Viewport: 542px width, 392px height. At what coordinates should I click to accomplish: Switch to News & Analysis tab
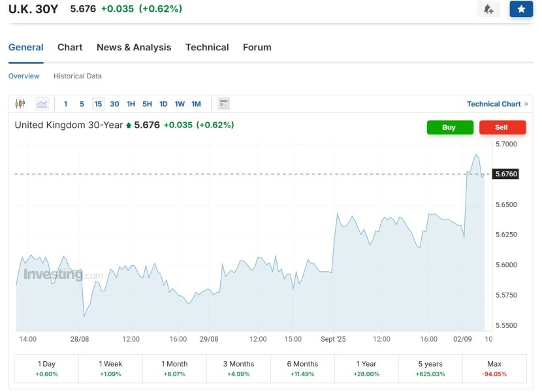pos(134,47)
